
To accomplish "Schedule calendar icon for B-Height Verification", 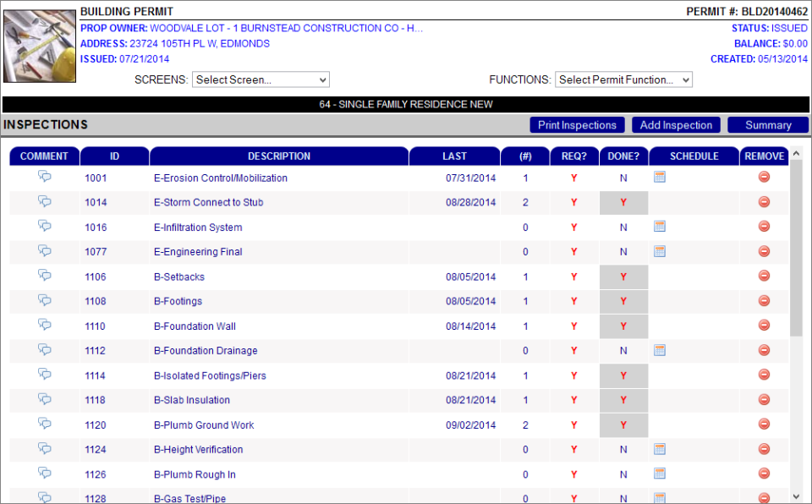I will point(659,449).
